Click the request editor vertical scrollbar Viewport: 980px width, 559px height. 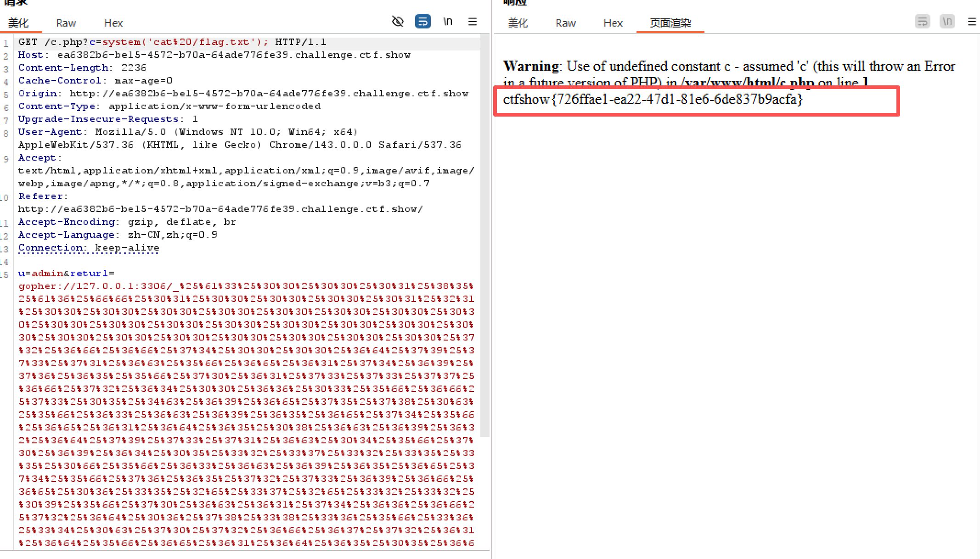click(484, 234)
